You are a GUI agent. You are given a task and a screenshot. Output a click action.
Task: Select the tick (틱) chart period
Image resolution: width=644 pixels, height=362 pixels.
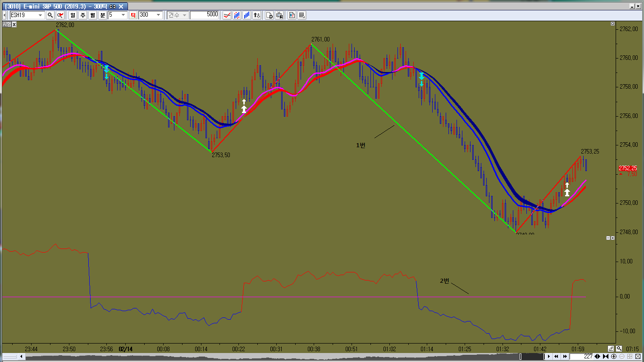point(133,15)
